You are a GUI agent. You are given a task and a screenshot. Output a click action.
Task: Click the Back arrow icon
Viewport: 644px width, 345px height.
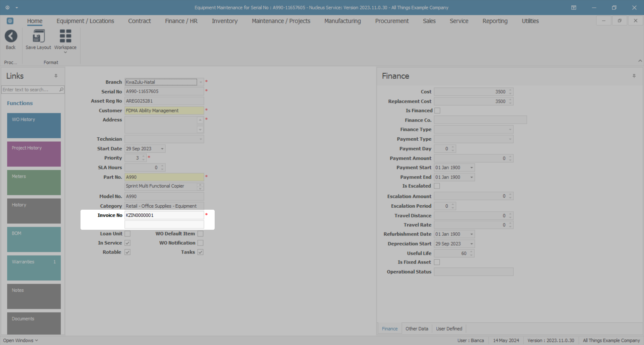coord(11,36)
